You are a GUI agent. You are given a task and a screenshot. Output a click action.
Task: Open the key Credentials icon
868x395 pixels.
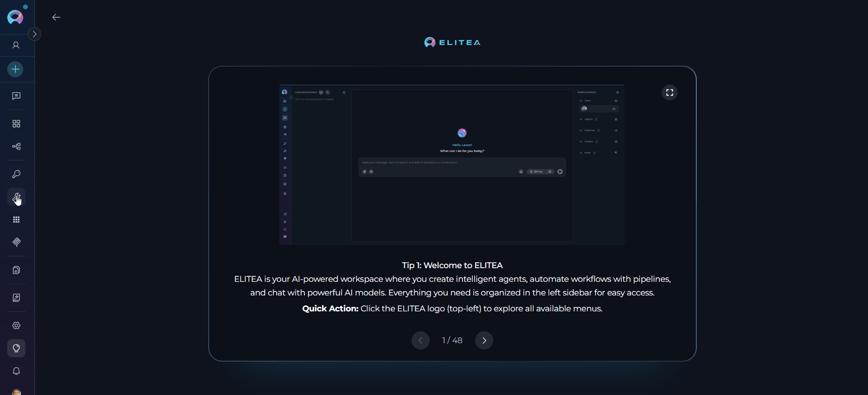16,174
